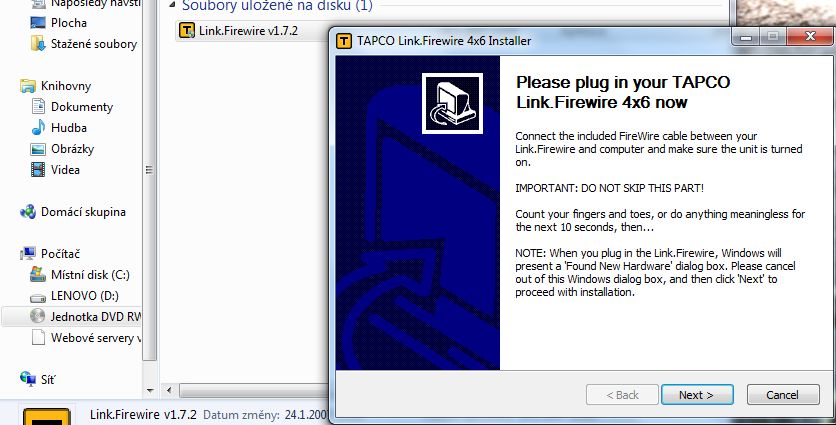Select the Link.Firewire v1.7.2 file icon
The image size is (836, 425).
187,30
